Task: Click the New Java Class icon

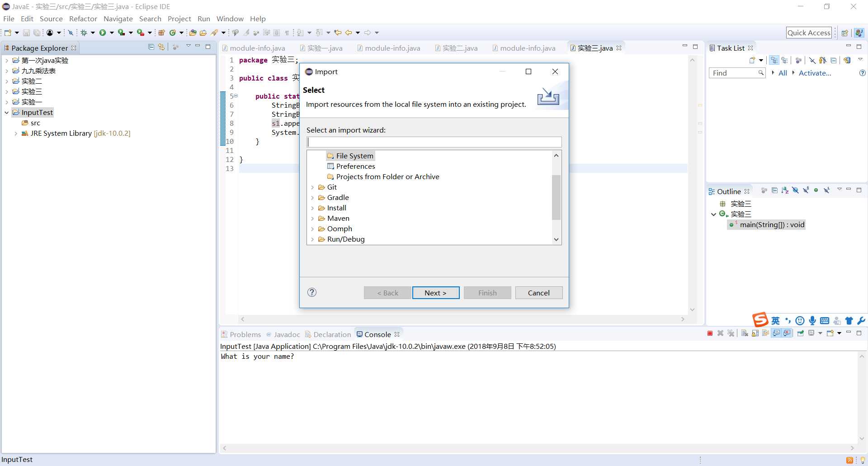Action: [172, 33]
